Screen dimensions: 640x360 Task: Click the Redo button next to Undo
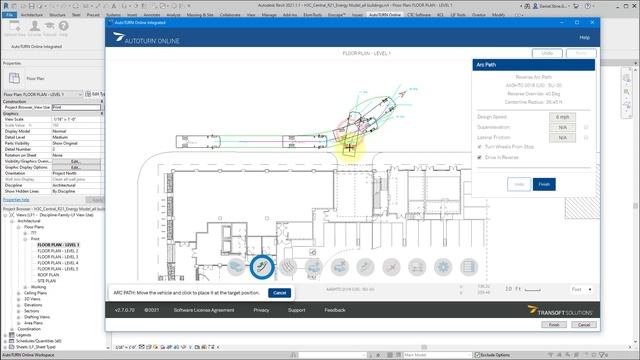coord(581,53)
